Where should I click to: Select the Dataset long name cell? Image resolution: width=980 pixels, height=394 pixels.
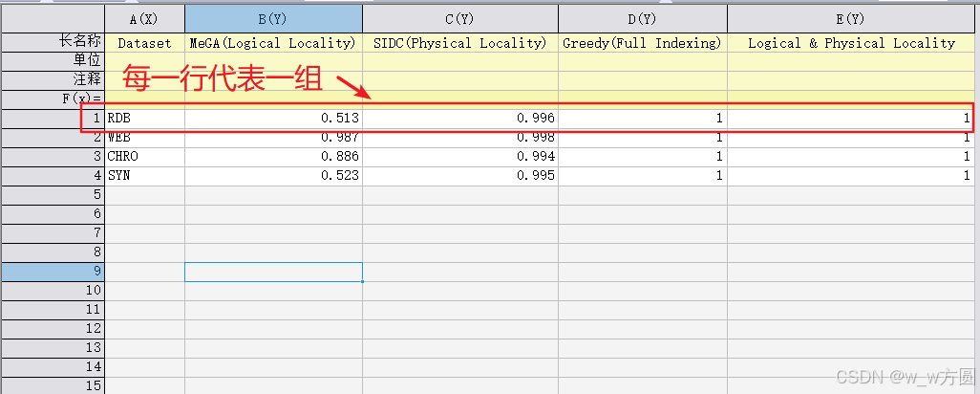(x=144, y=42)
